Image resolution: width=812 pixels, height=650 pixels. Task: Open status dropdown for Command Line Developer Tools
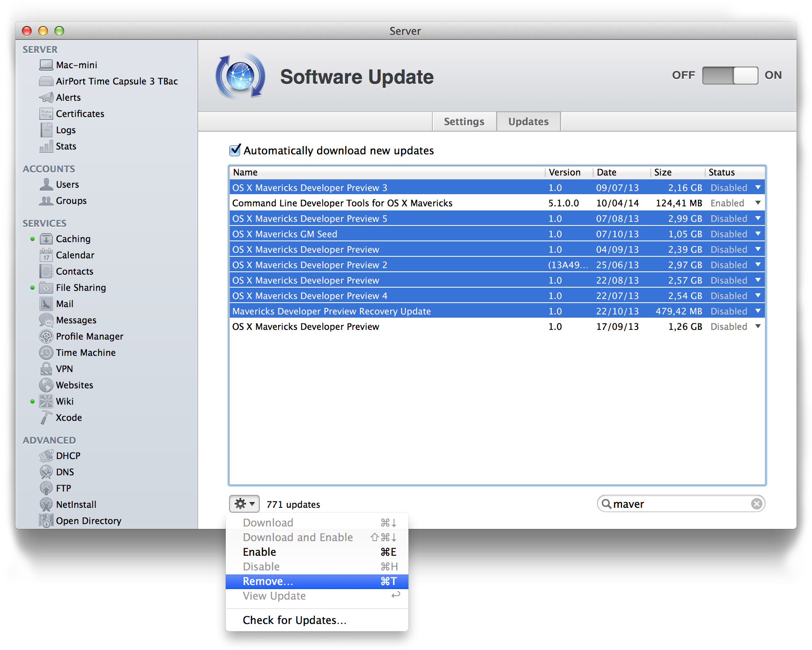point(758,203)
